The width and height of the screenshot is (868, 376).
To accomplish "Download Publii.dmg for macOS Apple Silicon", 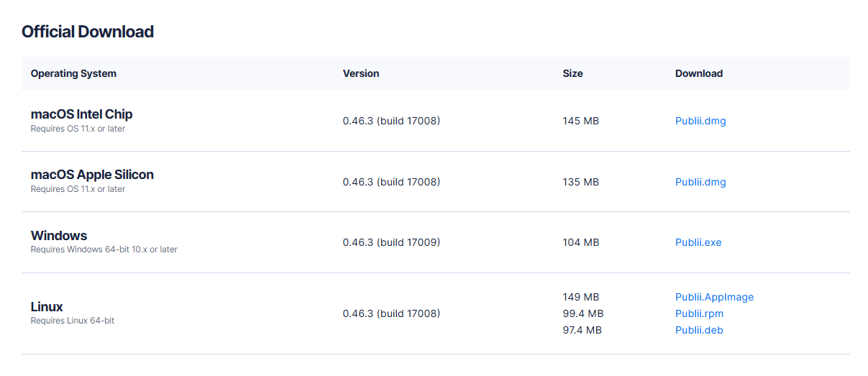I will [700, 182].
